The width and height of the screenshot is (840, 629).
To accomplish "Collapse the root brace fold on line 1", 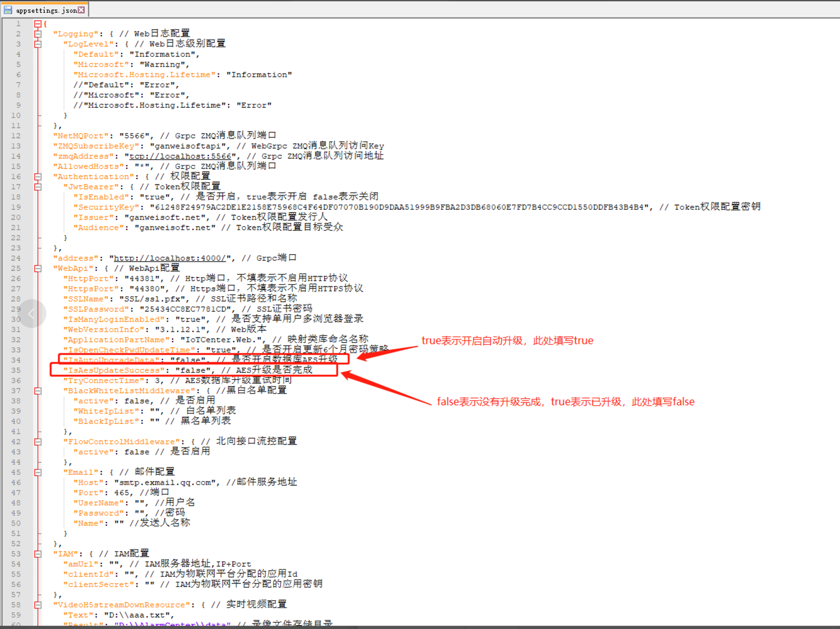I will (38, 24).
